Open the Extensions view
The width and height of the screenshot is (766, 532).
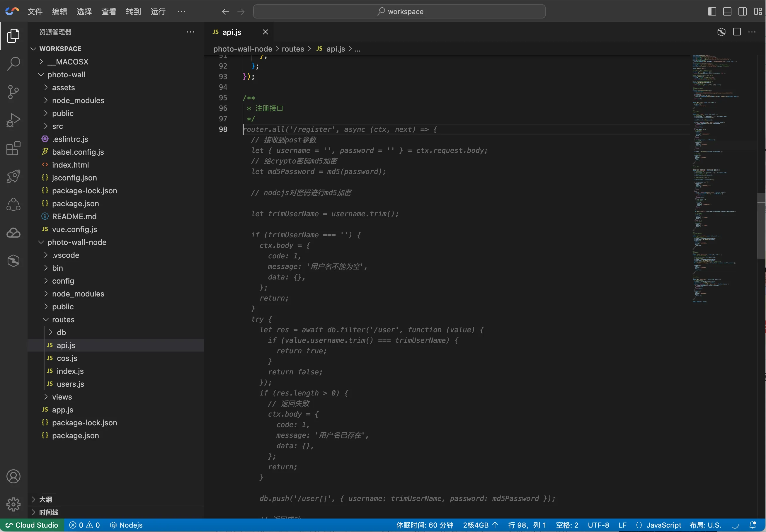pyautogui.click(x=13, y=148)
